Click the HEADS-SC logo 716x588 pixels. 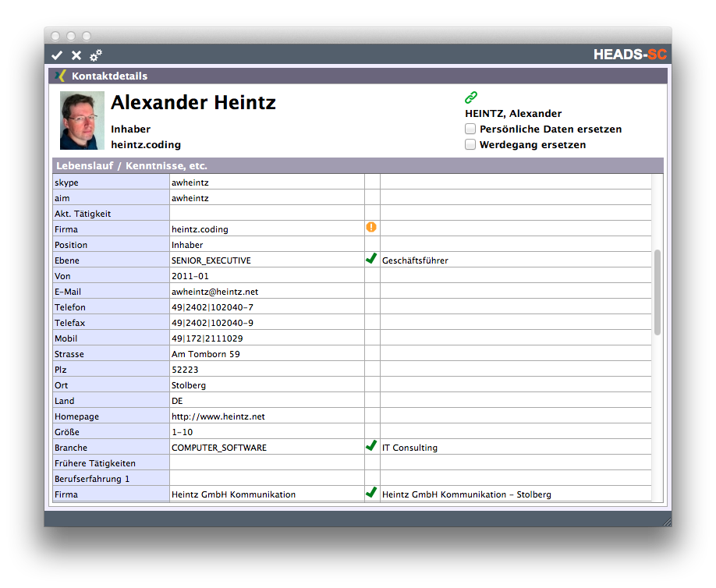point(630,55)
